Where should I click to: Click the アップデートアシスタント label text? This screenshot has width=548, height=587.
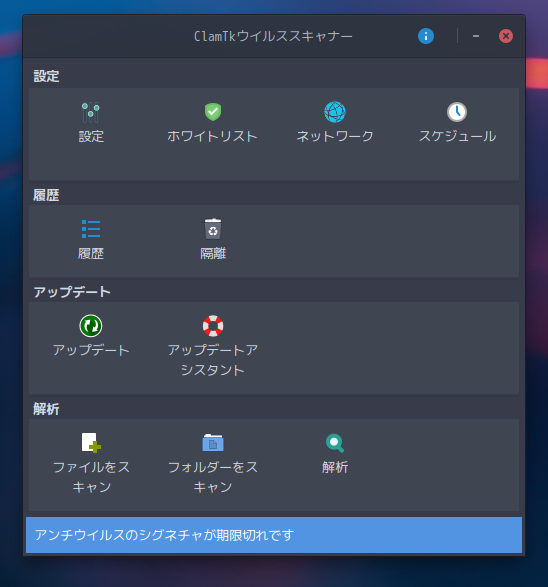click(213, 360)
